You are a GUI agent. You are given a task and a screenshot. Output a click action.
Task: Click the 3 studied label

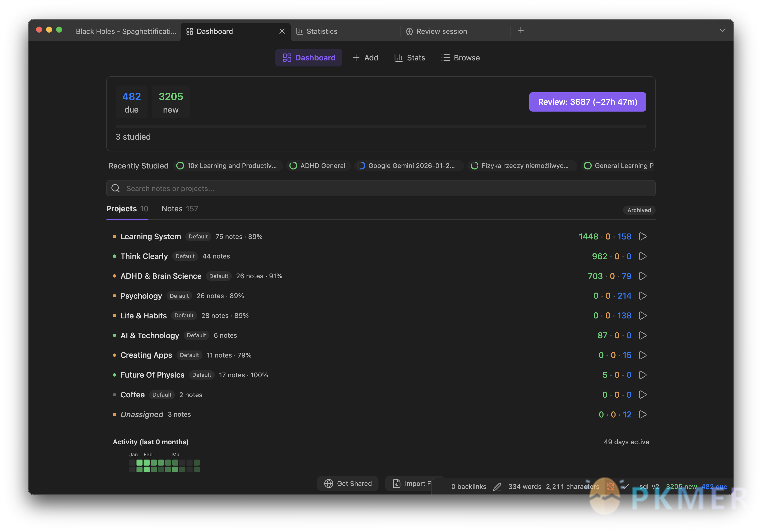[x=133, y=137]
